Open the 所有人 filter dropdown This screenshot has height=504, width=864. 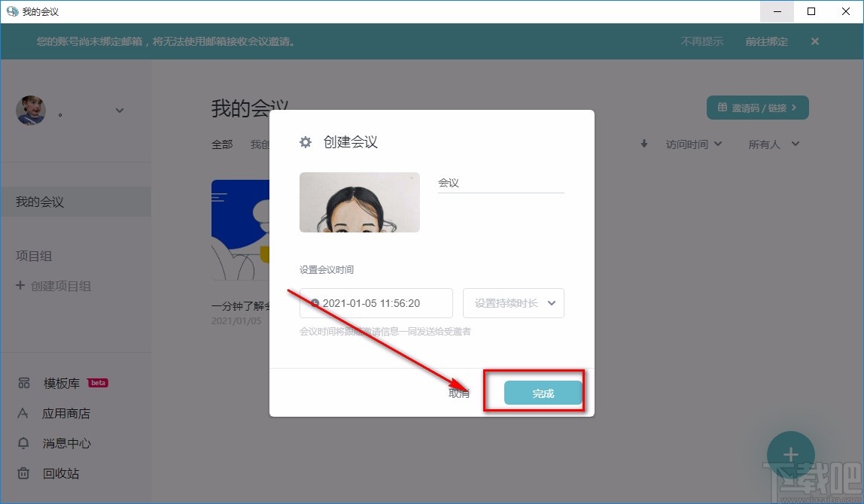773,144
